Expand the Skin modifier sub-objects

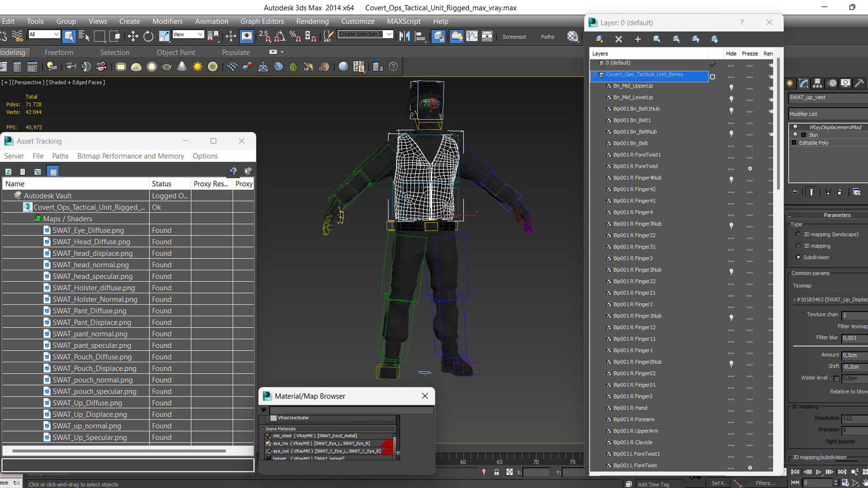coord(803,135)
